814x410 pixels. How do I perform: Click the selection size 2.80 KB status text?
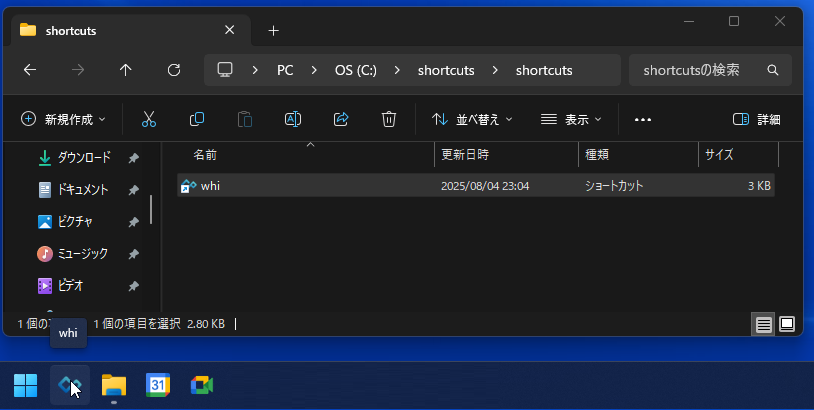click(206, 324)
